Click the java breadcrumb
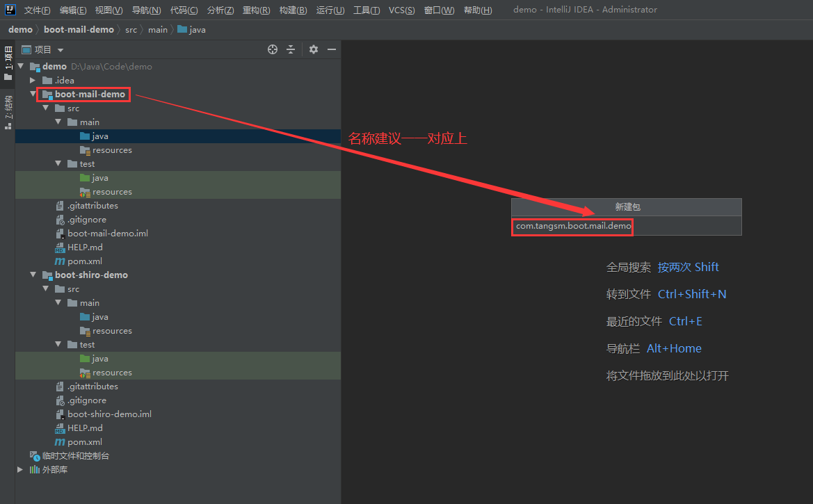813x504 pixels. point(191,30)
